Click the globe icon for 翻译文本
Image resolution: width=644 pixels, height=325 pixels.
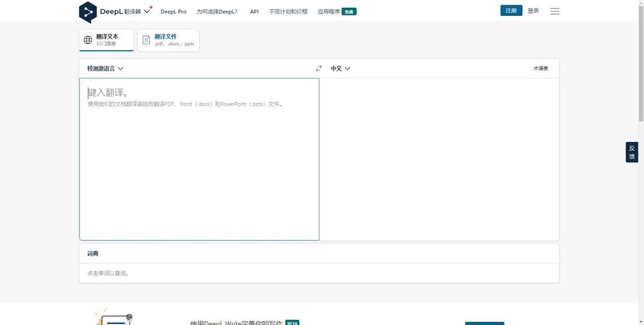tap(88, 40)
